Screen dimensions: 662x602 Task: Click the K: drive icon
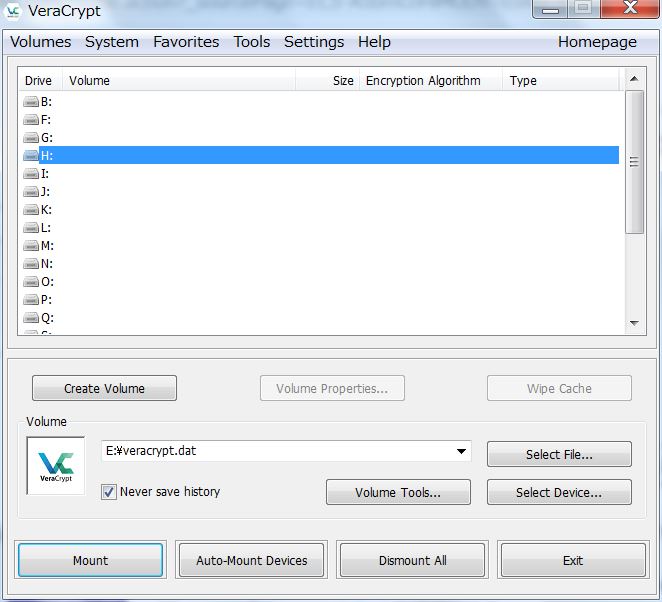(x=31, y=210)
